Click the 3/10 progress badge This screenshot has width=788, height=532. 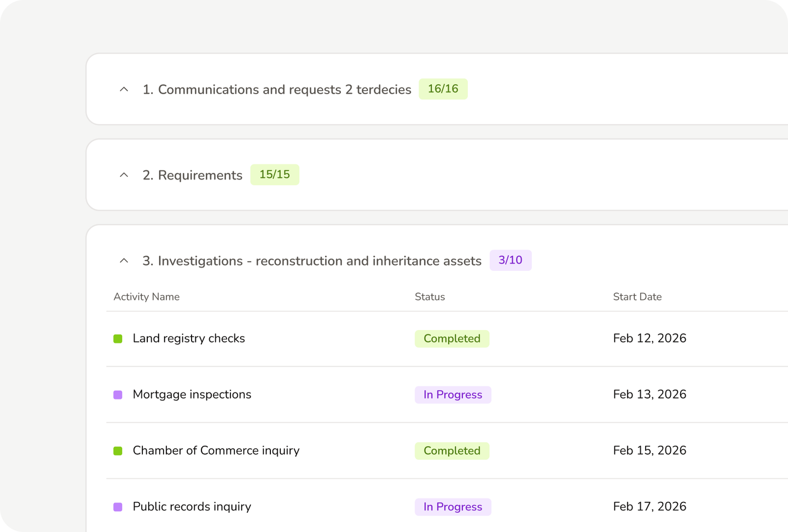511,260
